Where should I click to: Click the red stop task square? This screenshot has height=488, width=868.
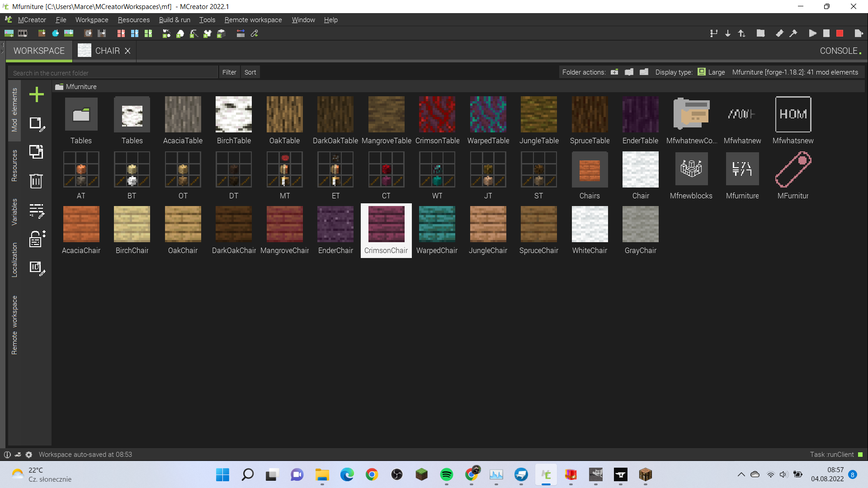click(x=840, y=33)
